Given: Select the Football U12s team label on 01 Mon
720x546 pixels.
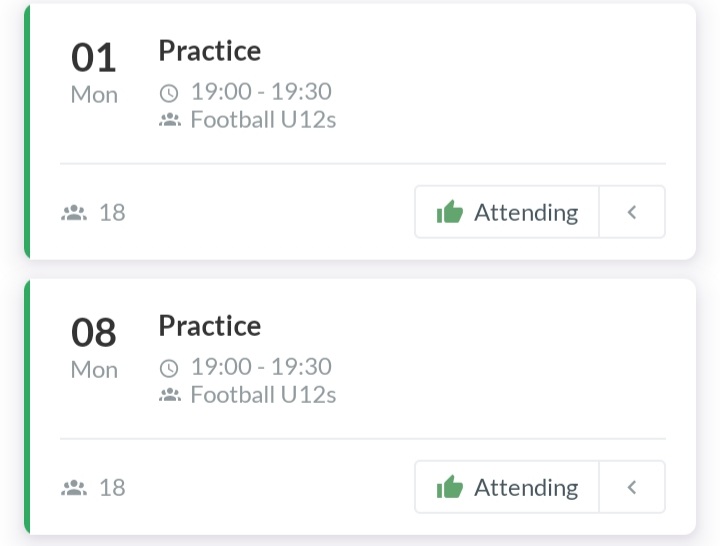Looking at the screenshot, I should click(x=263, y=120).
